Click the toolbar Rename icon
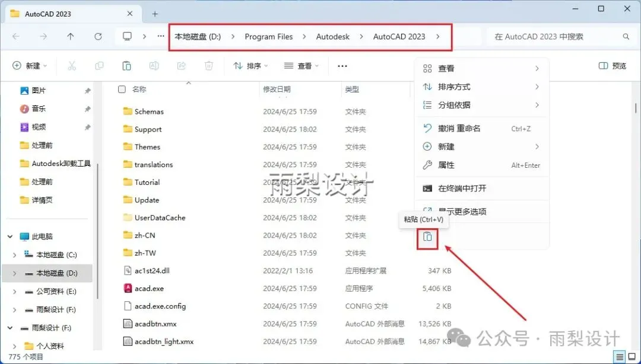Viewport: 641px width, 364px height. pyautogui.click(x=154, y=66)
